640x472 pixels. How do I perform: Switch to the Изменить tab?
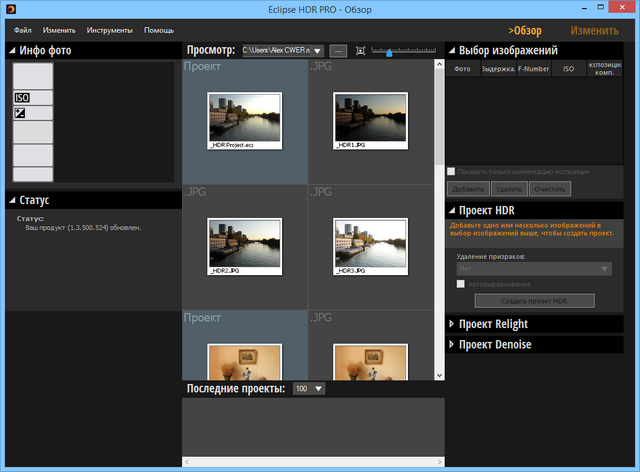[594, 30]
